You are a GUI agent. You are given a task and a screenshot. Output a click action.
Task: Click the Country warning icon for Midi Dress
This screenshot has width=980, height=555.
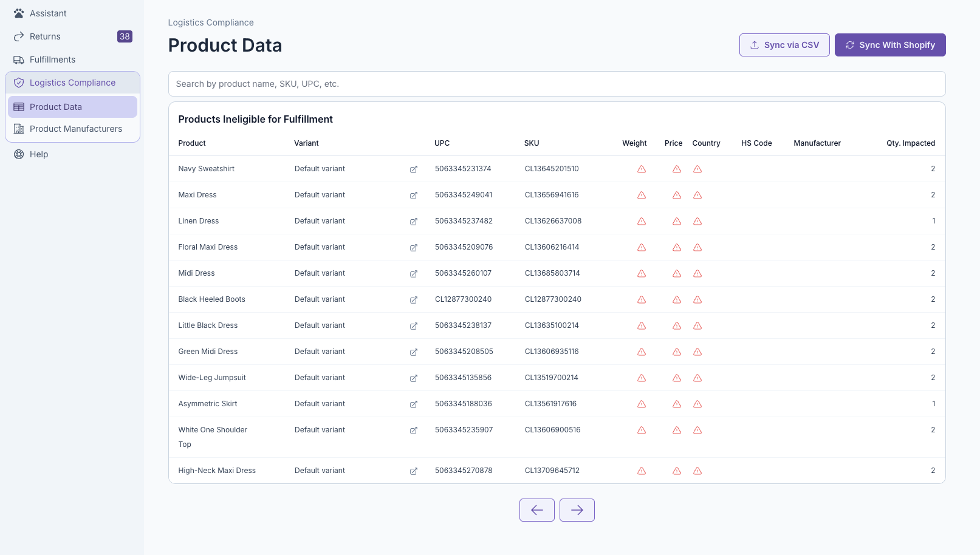(697, 274)
